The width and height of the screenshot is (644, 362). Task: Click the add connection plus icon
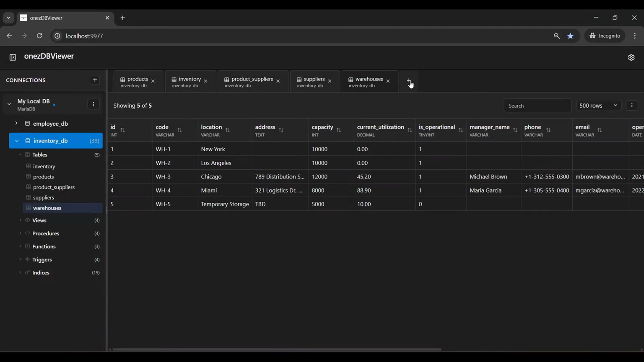click(x=94, y=80)
